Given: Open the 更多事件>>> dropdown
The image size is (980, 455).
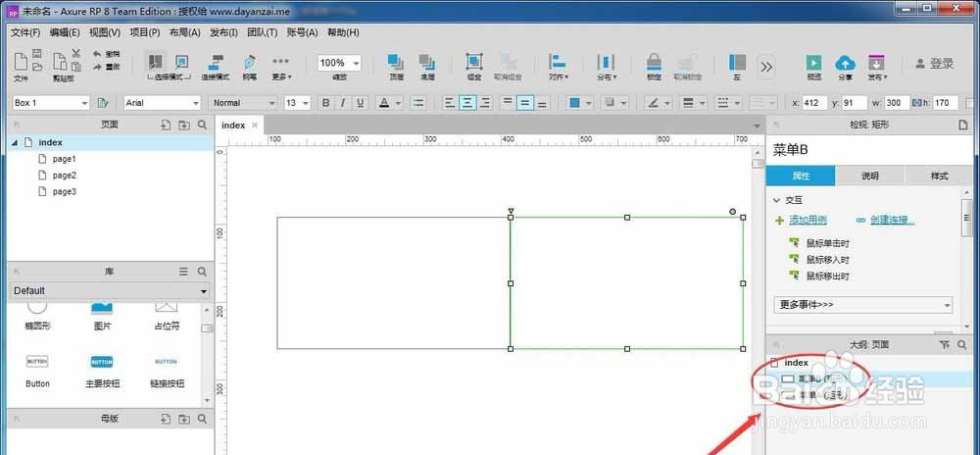Looking at the screenshot, I should [863, 304].
